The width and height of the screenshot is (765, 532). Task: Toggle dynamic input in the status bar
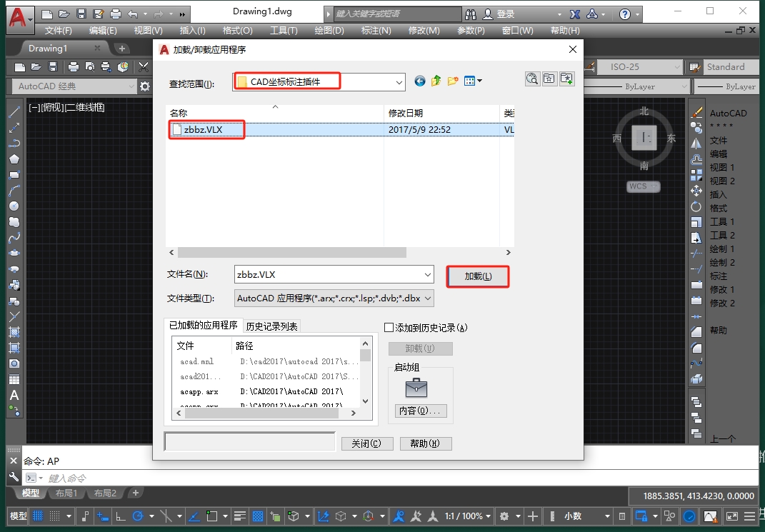(103, 516)
